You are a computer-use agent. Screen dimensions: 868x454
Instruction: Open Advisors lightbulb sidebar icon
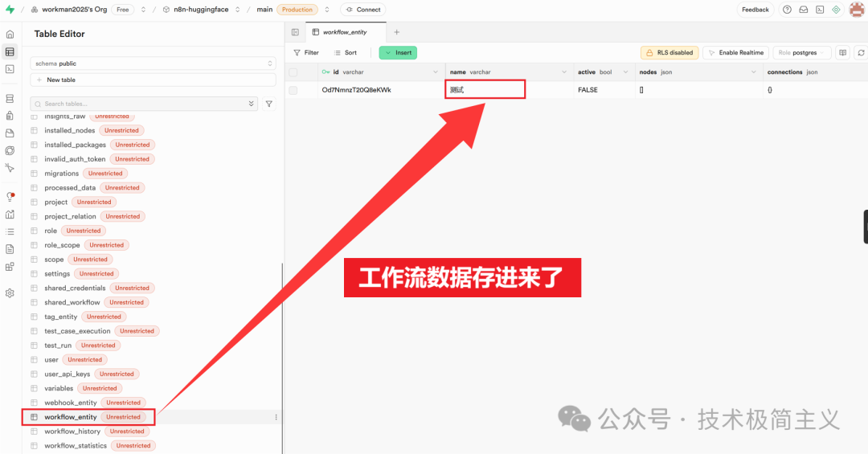tap(10, 197)
